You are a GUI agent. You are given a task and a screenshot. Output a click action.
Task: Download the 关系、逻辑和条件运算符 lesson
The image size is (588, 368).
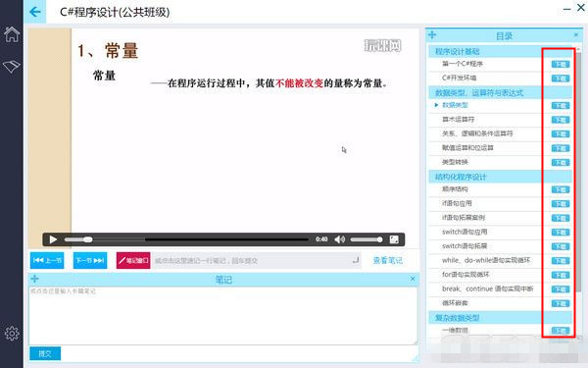561,134
